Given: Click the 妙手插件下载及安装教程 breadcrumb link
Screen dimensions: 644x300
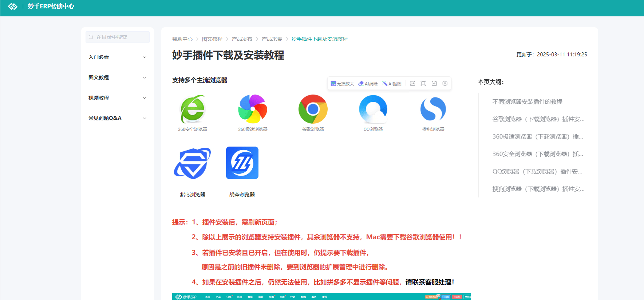Looking at the screenshot, I should click(x=320, y=39).
